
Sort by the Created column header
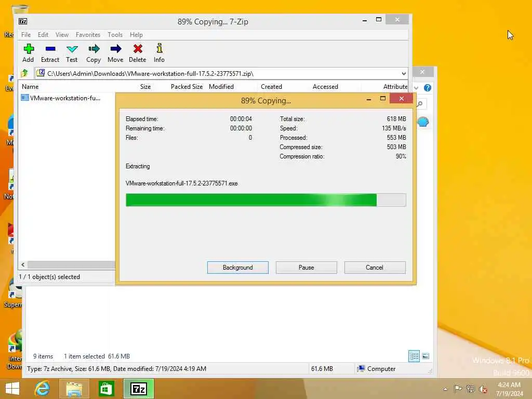(271, 87)
